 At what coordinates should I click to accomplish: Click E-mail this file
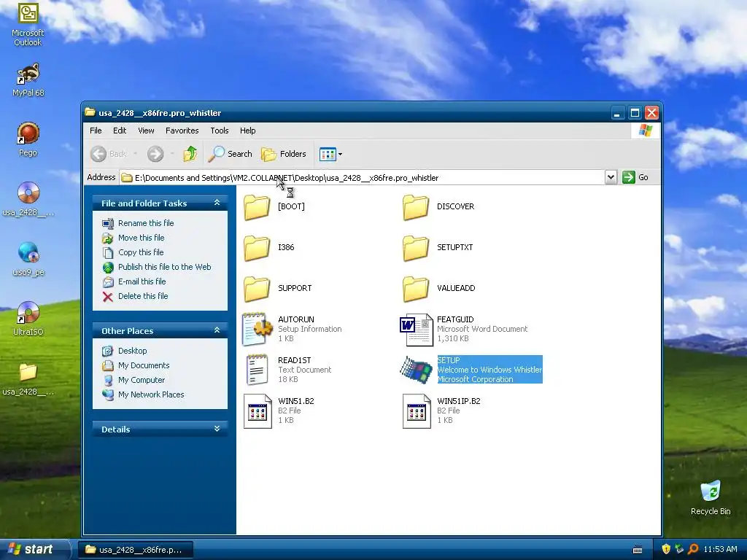tap(142, 281)
